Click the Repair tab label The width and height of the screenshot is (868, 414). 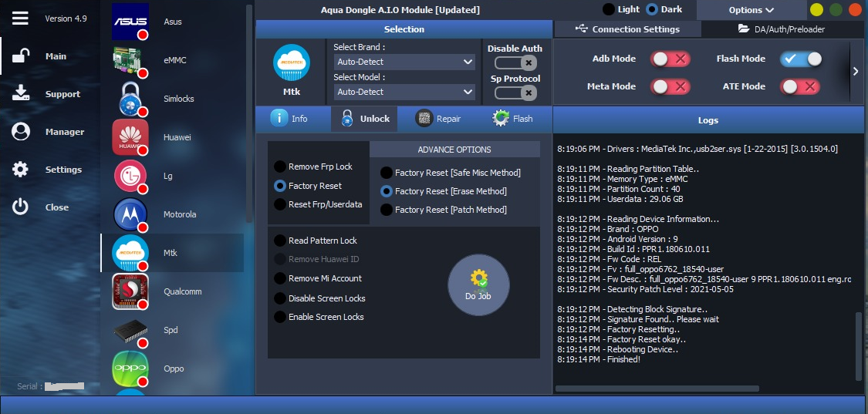448,119
